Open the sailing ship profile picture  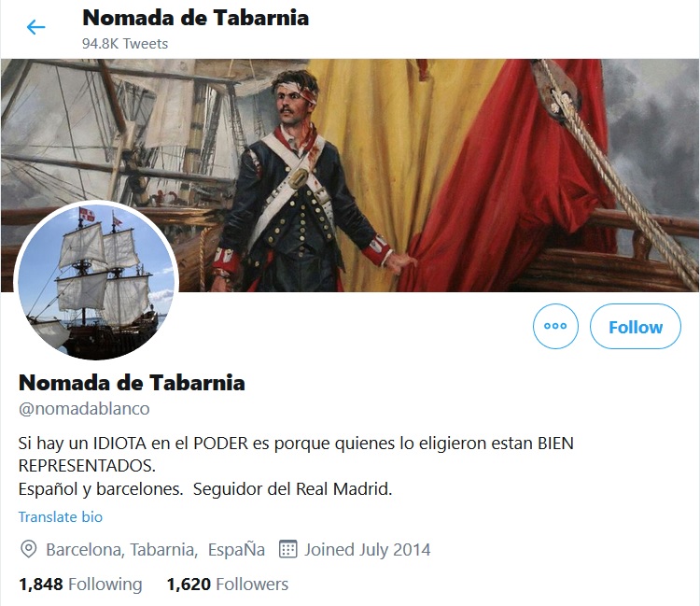tap(96, 280)
